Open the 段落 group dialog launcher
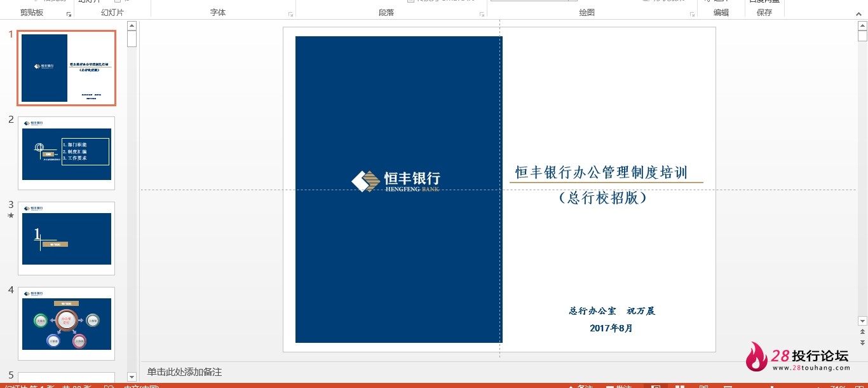Image resolution: width=868 pixels, height=388 pixels. (x=482, y=13)
